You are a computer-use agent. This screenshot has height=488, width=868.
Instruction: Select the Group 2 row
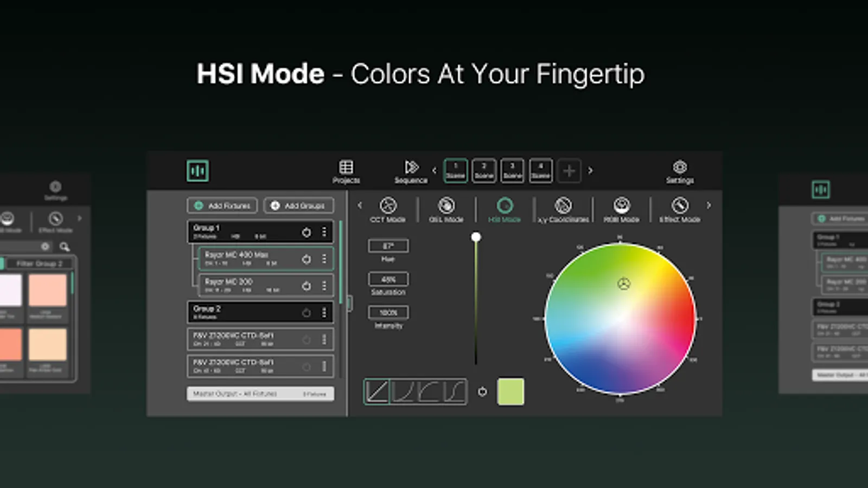pyautogui.click(x=260, y=313)
